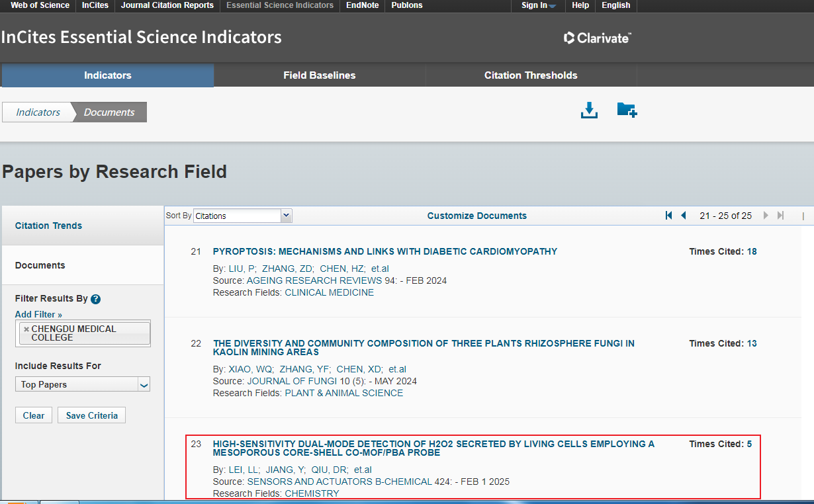Open the H2O2 dual-mode detection paper title
814x504 pixels.
click(x=433, y=448)
